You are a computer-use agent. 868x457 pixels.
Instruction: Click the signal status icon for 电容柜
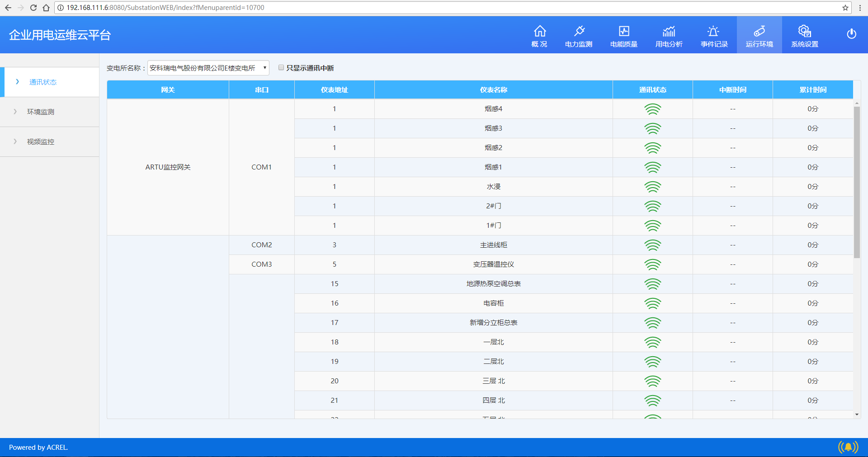(653, 303)
